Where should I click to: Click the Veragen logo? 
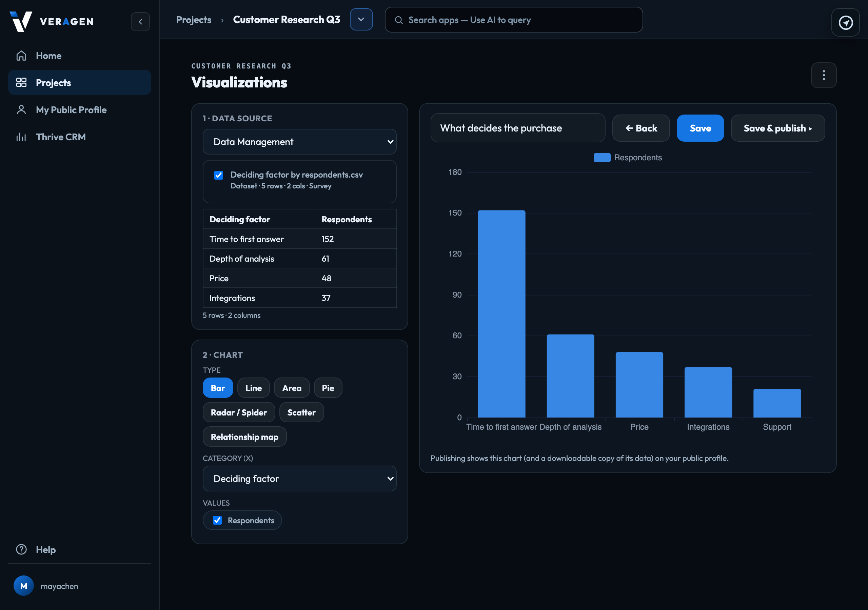(x=52, y=22)
